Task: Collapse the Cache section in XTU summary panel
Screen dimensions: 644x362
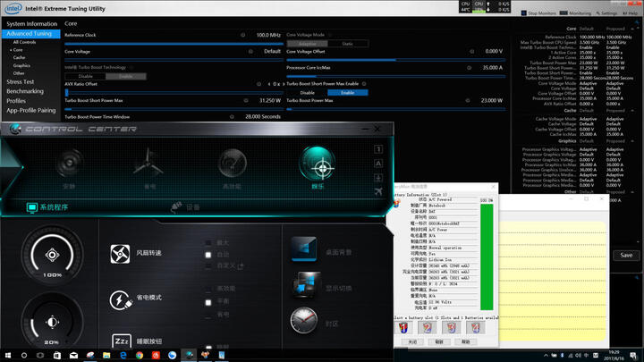Action: pos(633,111)
